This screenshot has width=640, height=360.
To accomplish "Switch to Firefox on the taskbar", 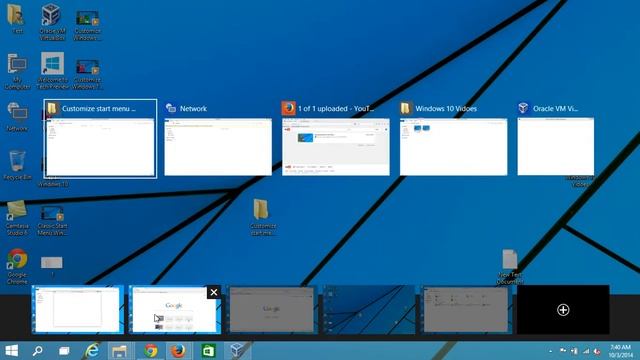I will point(178,351).
